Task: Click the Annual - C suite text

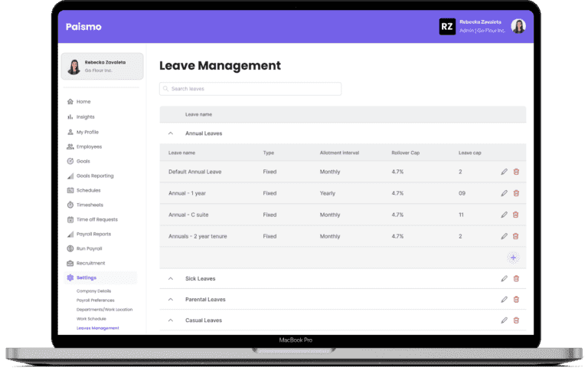Action: click(x=188, y=215)
